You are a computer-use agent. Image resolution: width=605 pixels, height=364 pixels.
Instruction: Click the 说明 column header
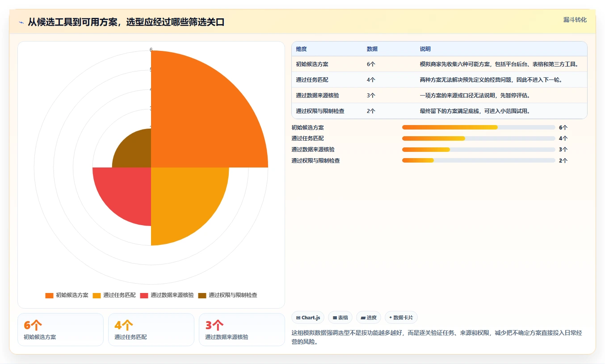point(425,49)
